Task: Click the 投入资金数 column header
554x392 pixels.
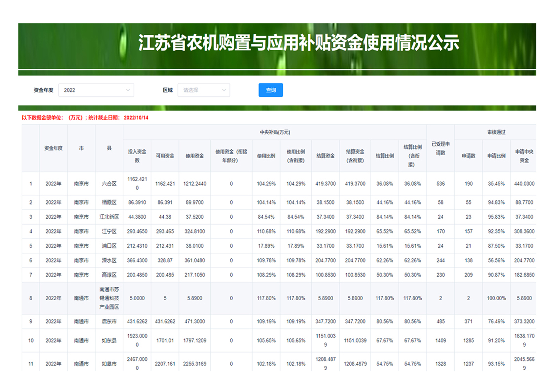Action: click(137, 156)
